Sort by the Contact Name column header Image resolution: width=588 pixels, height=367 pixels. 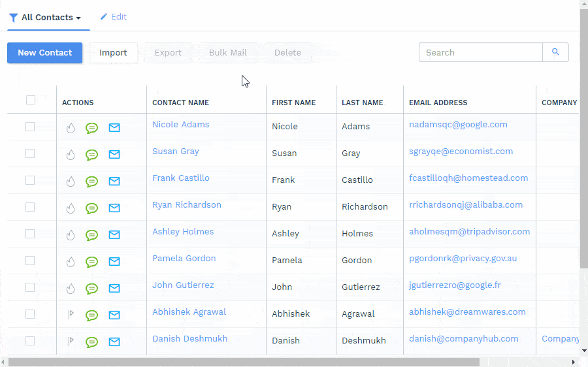coord(180,103)
